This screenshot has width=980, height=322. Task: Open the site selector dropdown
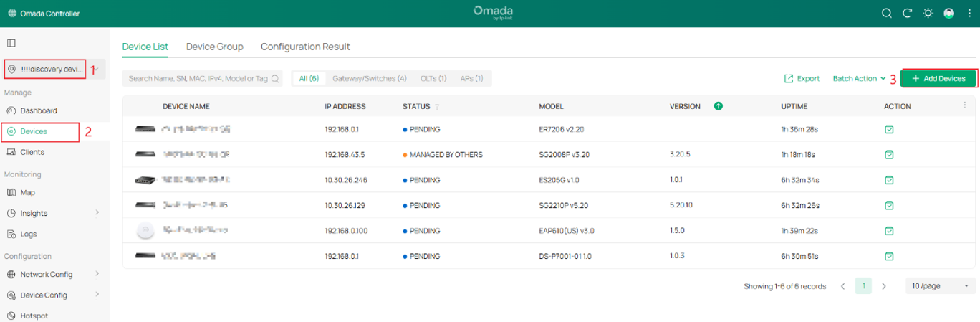point(54,69)
